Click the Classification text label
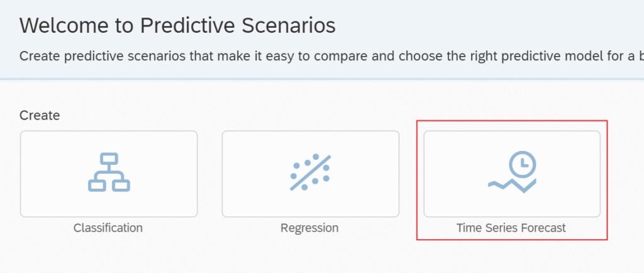Viewport: 644px width, 273px height. [108, 228]
